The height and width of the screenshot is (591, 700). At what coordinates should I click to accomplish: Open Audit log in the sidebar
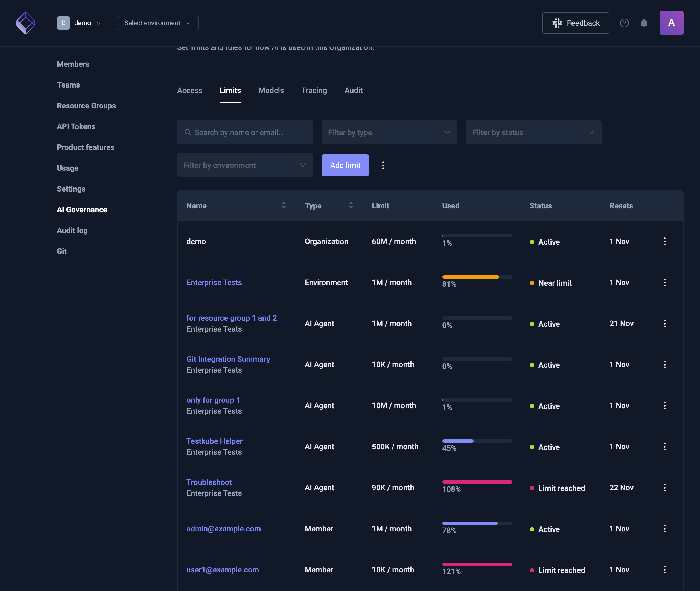tap(72, 230)
